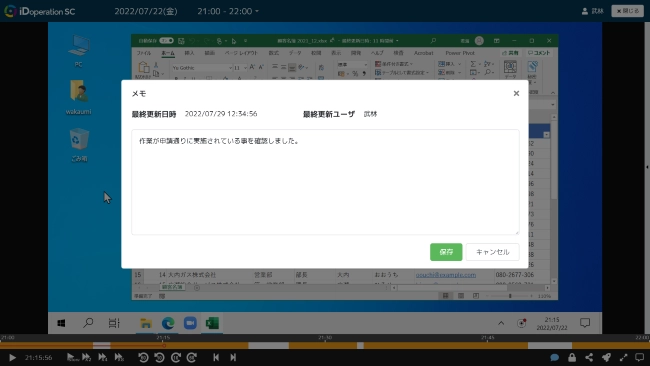This screenshot has width=650, height=366.
Task: Start playback with the play button
Action: tap(12, 357)
